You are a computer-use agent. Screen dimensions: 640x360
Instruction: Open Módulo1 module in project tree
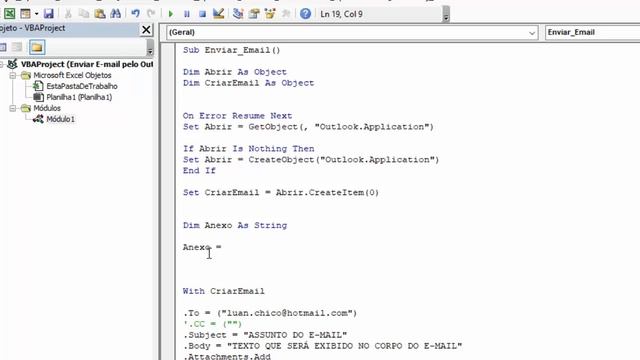click(60, 119)
